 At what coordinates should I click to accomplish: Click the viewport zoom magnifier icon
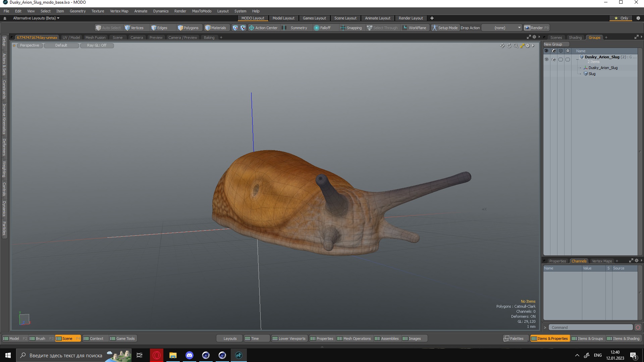(516, 46)
